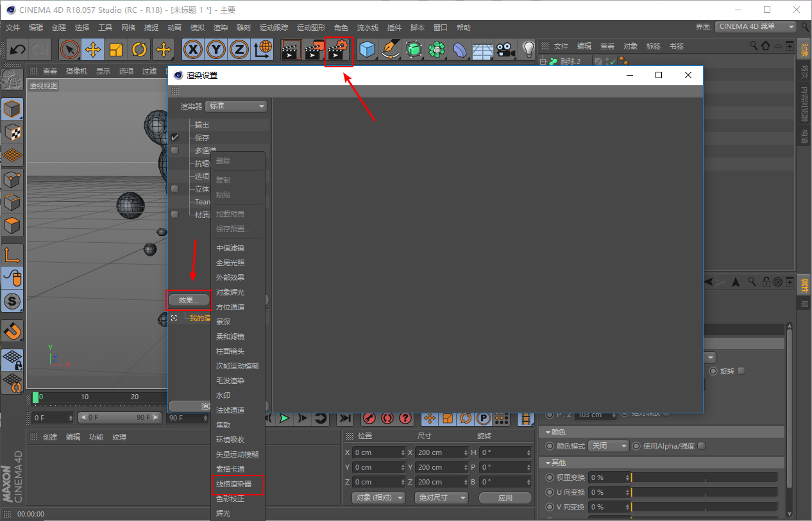Open the 运动图形 menu
This screenshot has height=521, width=812.
click(311, 28)
